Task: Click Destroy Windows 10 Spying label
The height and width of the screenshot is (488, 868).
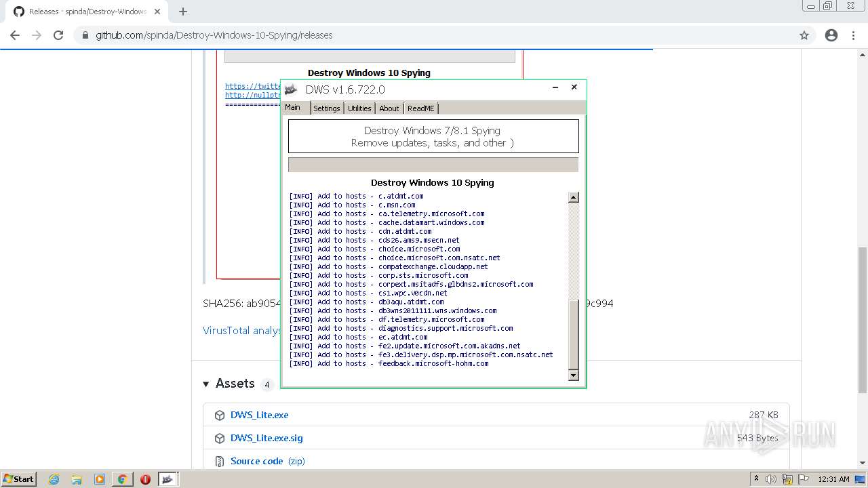Action: point(433,183)
